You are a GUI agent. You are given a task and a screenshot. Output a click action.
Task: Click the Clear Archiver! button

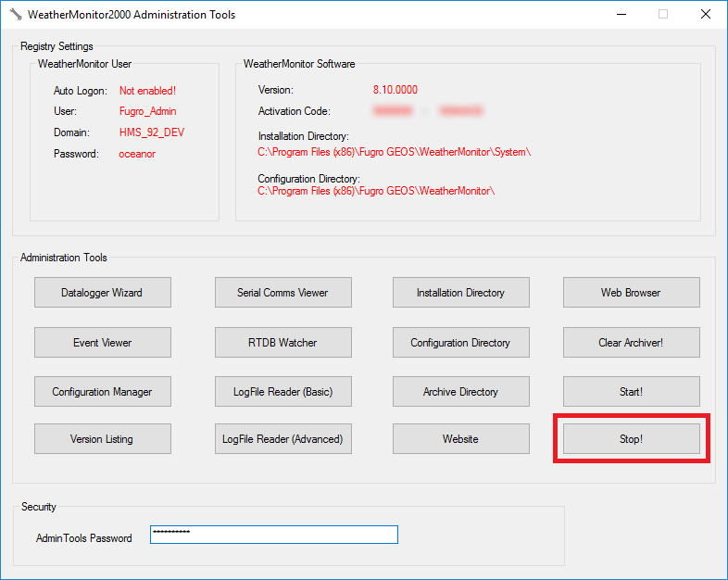tap(632, 342)
